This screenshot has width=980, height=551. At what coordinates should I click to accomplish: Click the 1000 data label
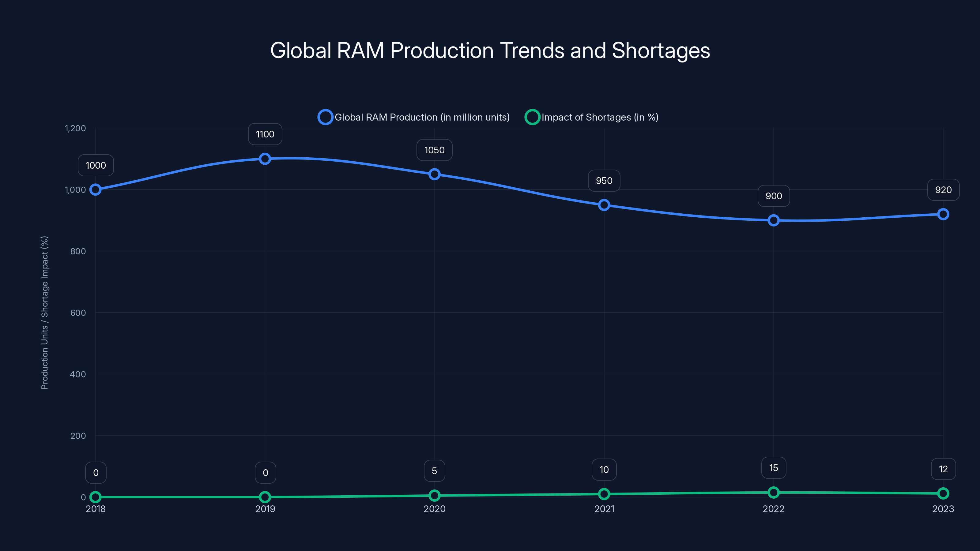click(x=96, y=165)
